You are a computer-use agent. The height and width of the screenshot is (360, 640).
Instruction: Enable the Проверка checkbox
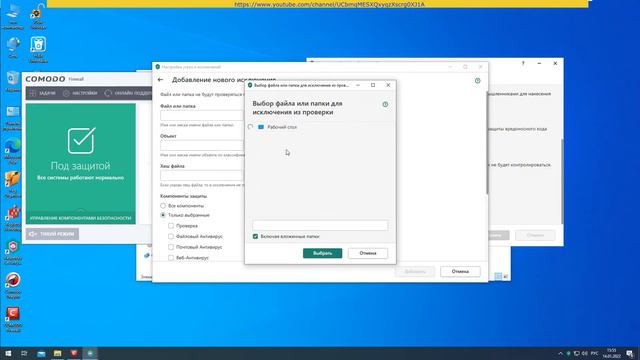point(171,226)
